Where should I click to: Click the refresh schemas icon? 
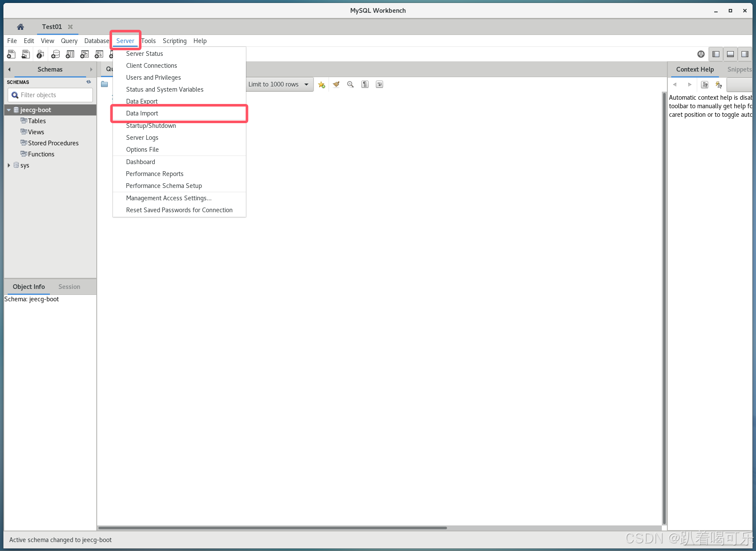[89, 82]
